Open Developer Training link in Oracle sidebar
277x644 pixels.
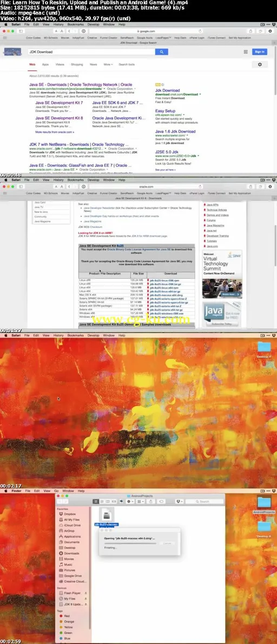pyautogui.click(x=218, y=236)
